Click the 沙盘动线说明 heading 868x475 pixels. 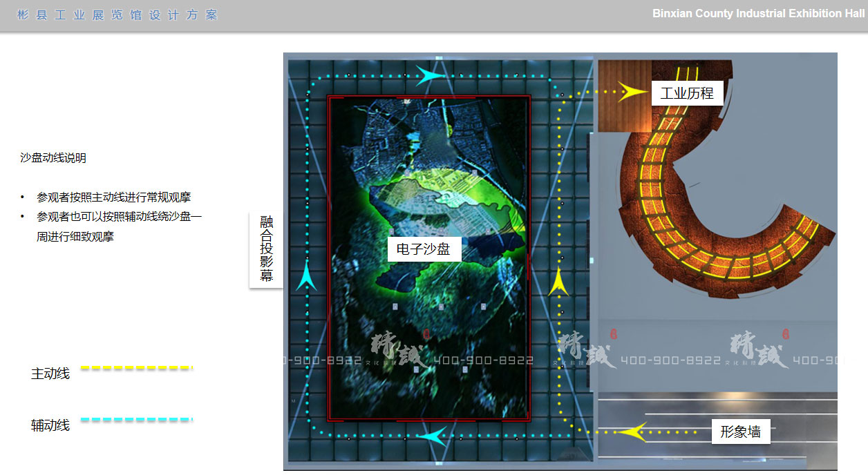53,158
